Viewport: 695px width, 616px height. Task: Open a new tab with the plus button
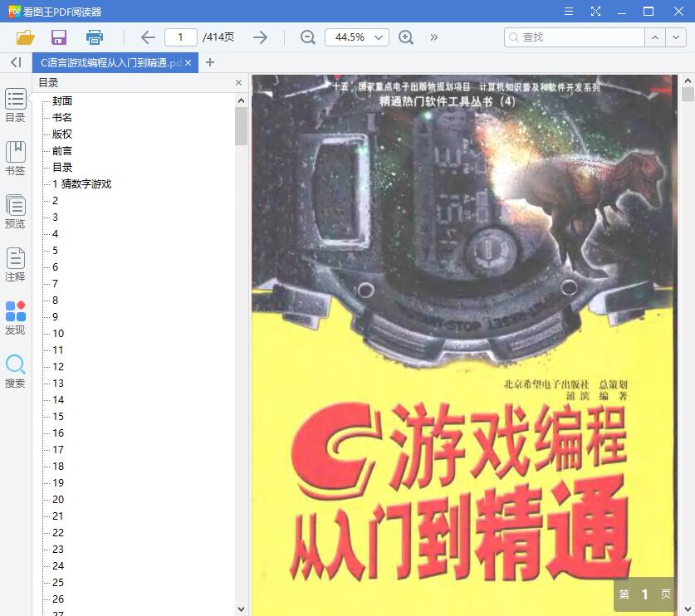(x=210, y=62)
